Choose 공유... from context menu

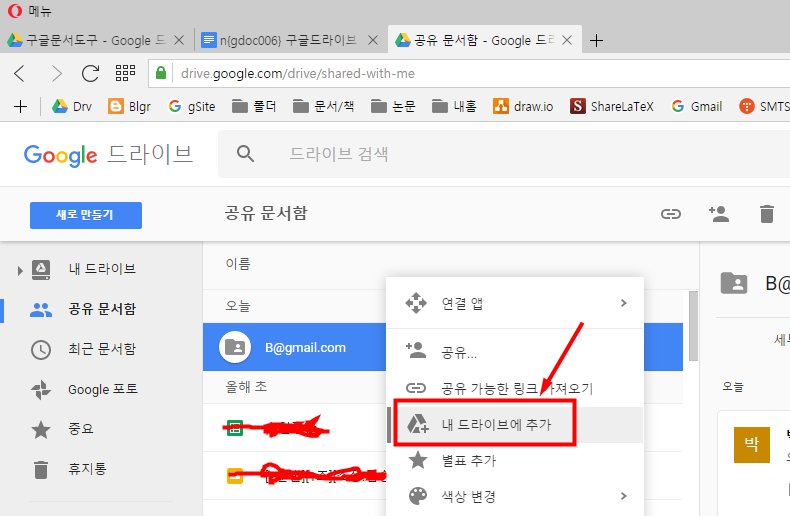(x=515, y=352)
